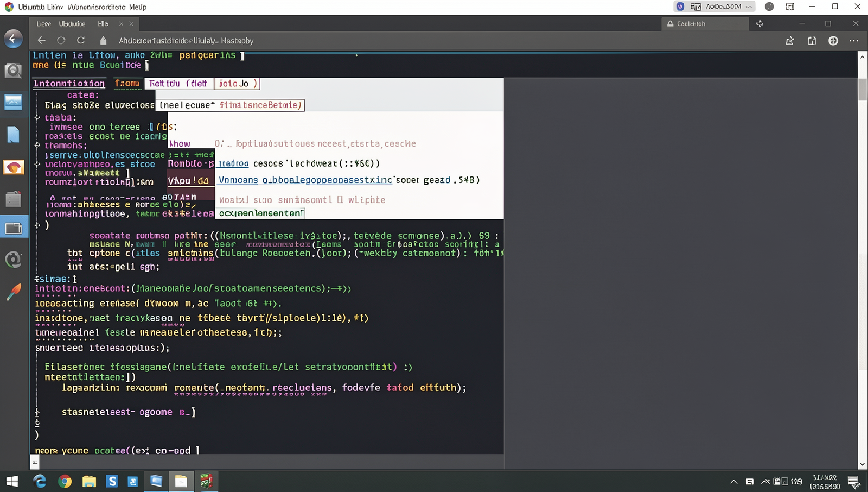
Task: Open the camera icon in left sidebar
Action: coord(13,71)
